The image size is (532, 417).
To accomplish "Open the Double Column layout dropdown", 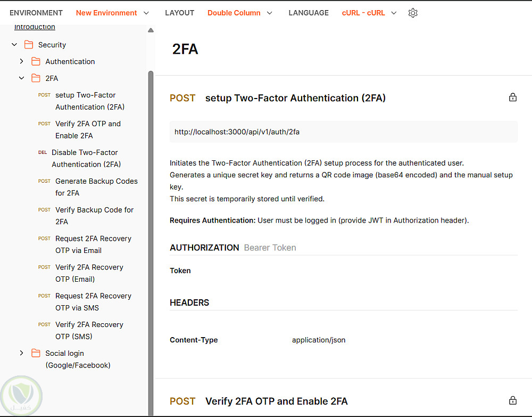I will [x=240, y=13].
